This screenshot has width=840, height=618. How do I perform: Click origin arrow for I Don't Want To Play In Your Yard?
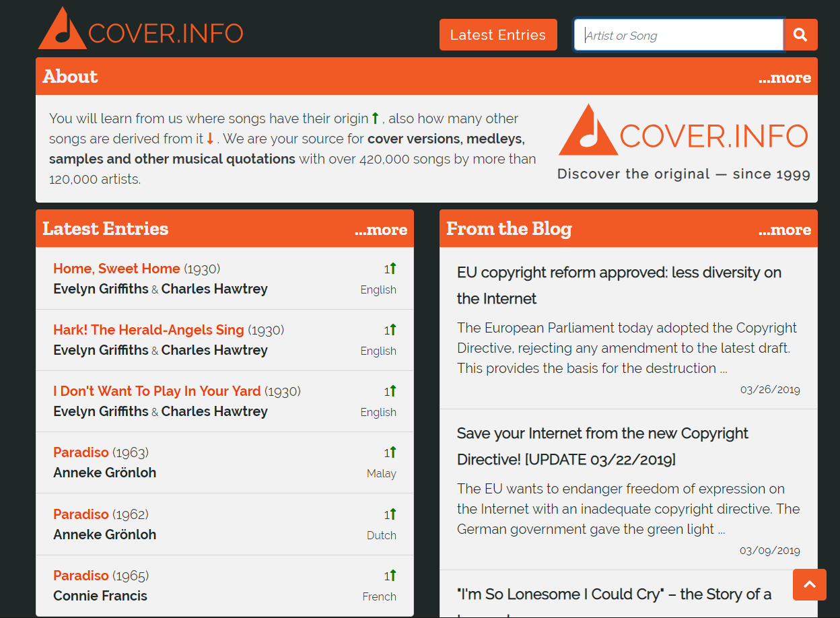(393, 391)
